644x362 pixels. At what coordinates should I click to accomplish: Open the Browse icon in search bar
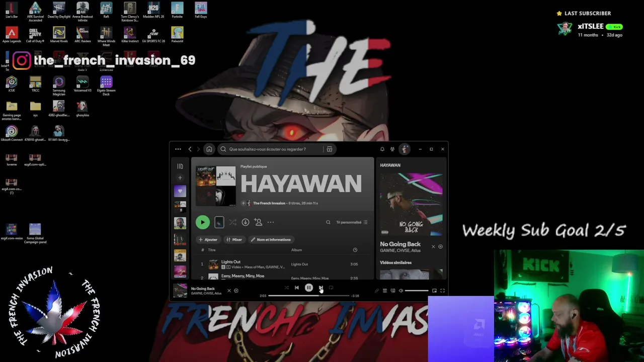330,149
